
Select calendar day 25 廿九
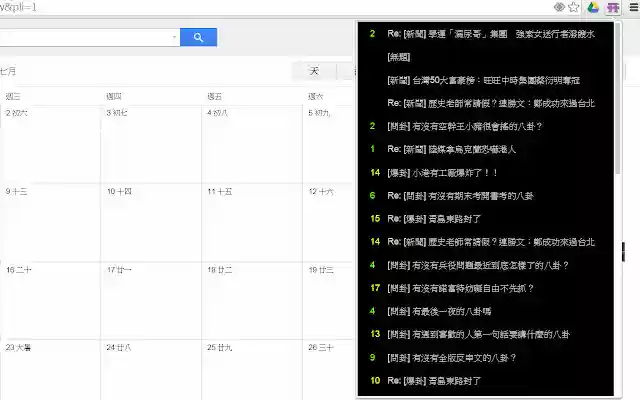point(220,348)
